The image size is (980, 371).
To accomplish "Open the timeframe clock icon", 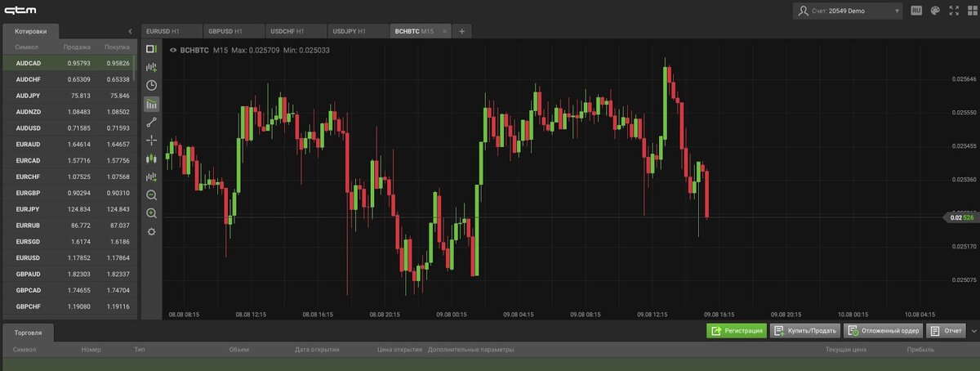I will coord(151,85).
